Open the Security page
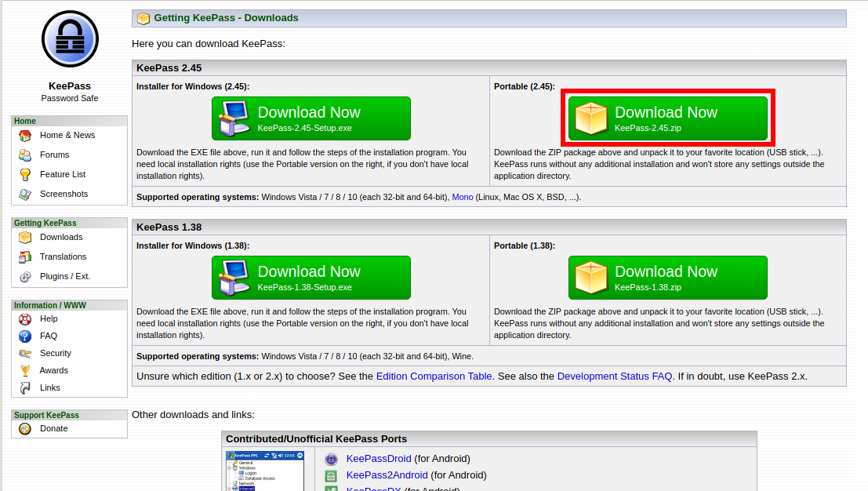The image size is (868, 491). [x=56, y=353]
